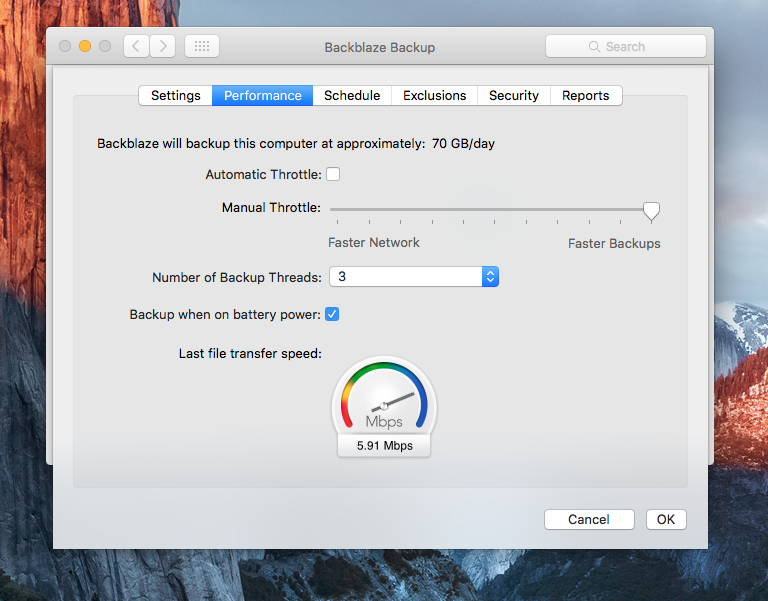The width and height of the screenshot is (768, 601).
Task: Show all preferences grid icon
Action: (202, 47)
